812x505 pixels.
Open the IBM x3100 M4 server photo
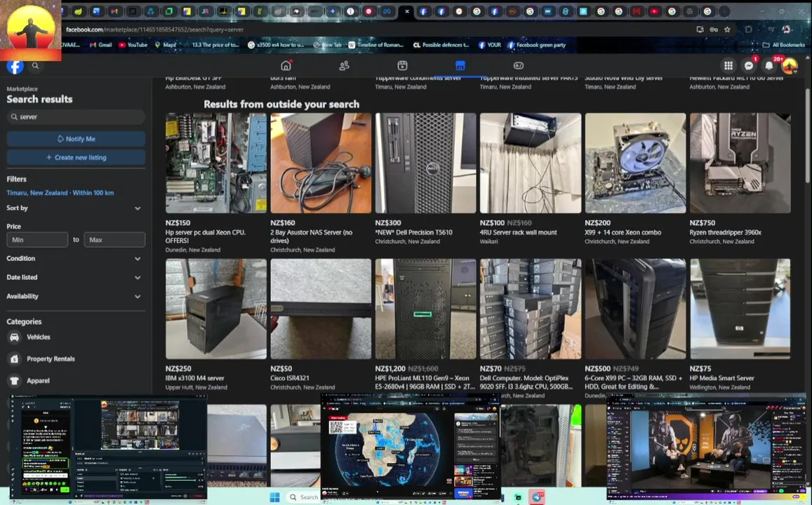tap(216, 309)
